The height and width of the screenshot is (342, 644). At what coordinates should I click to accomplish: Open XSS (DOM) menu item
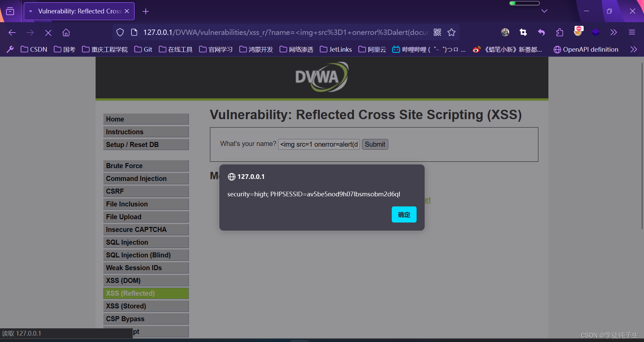pos(146,281)
